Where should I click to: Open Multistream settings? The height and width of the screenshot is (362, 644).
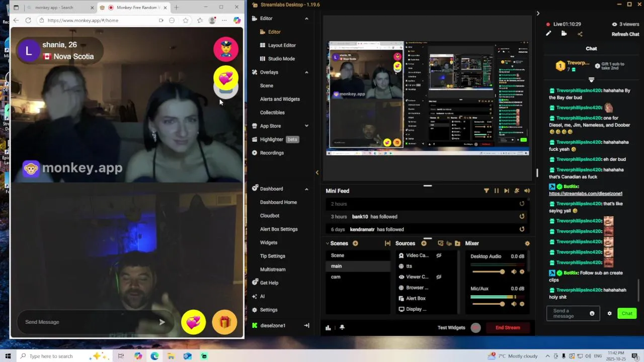click(273, 269)
